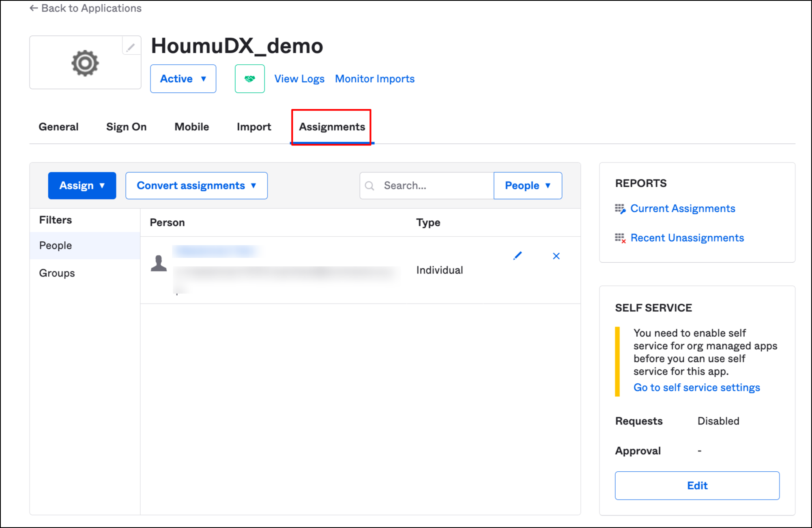Click the back arrow to Applications
This screenshot has height=528, width=812.
tap(34, 8)
